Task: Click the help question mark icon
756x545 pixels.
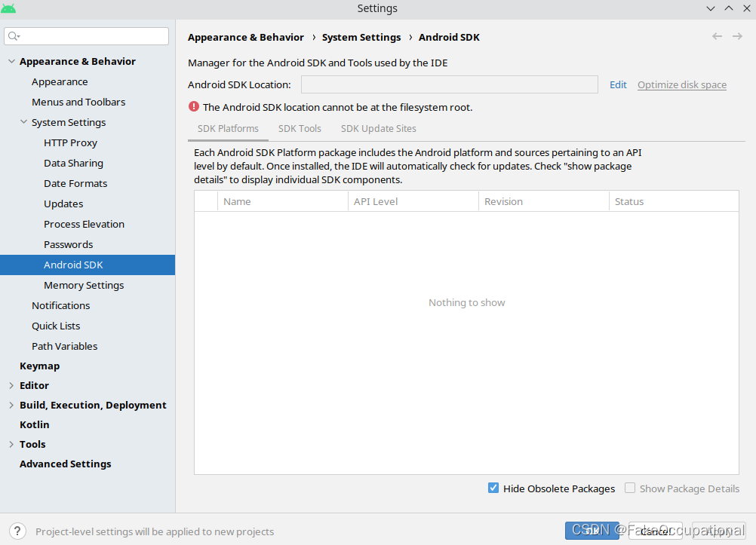Action: click(17, 531)
